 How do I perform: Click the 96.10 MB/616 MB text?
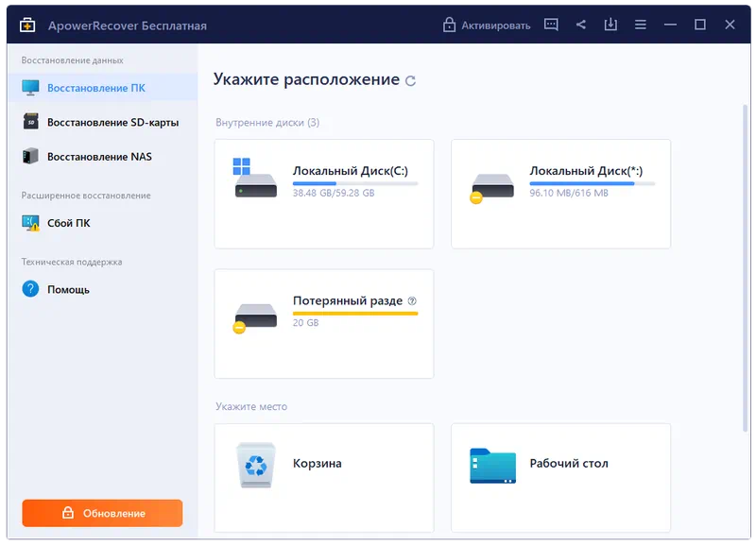point(569,193)
